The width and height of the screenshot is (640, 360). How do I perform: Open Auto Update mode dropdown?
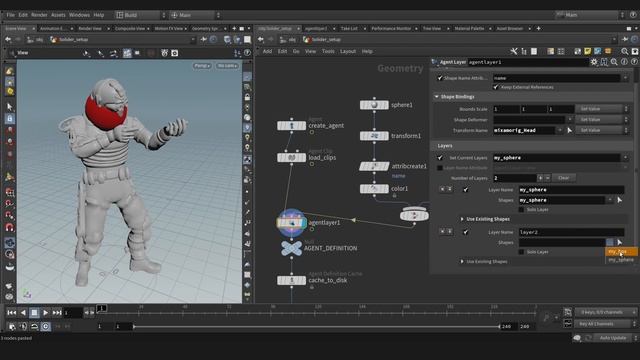[x=616, y=338]
